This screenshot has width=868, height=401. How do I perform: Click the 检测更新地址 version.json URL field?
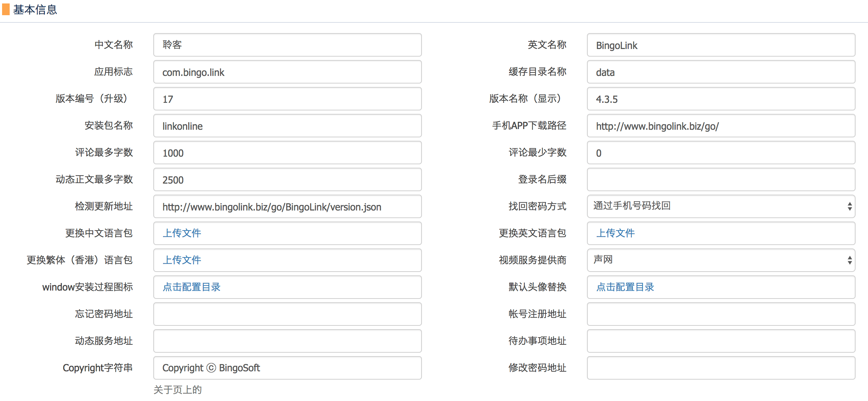tap(287, 206)
